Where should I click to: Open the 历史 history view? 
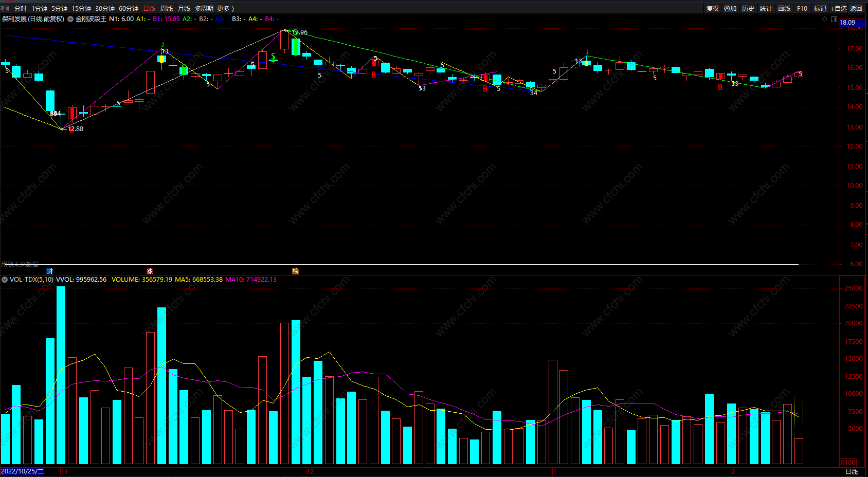click(x=748, y=9)
